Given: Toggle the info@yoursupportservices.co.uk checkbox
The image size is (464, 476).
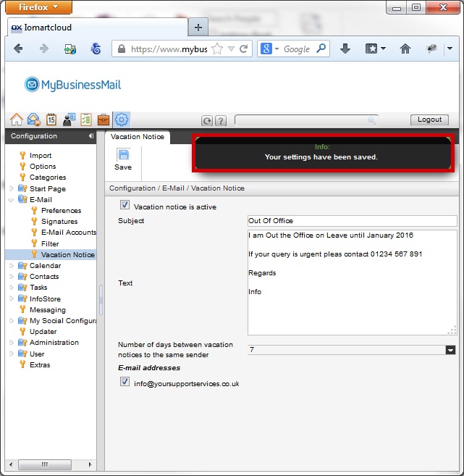Looking at the screenshot, I should pos(125,383).
